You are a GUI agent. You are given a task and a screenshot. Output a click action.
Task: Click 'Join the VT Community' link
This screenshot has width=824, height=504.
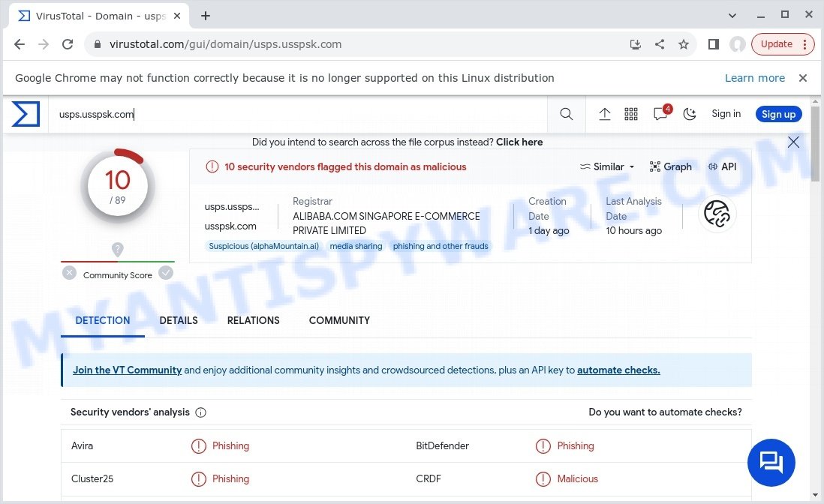[127, 370]
